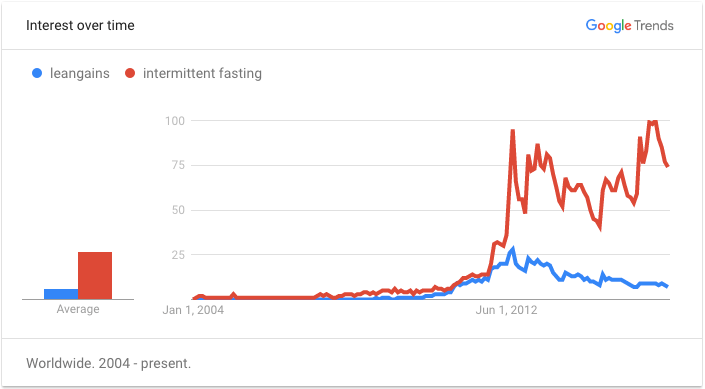
Task: Click the 100 y-axis value label
Action: 175,121
